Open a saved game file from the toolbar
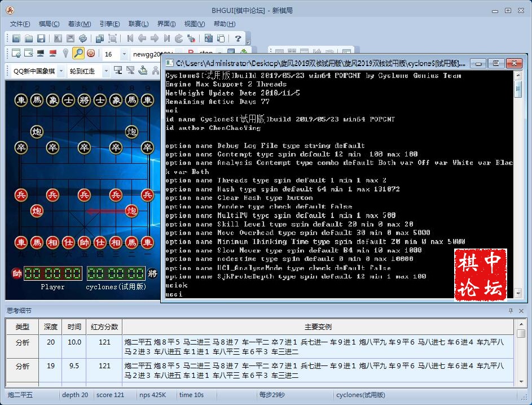 tap(29, 38)
